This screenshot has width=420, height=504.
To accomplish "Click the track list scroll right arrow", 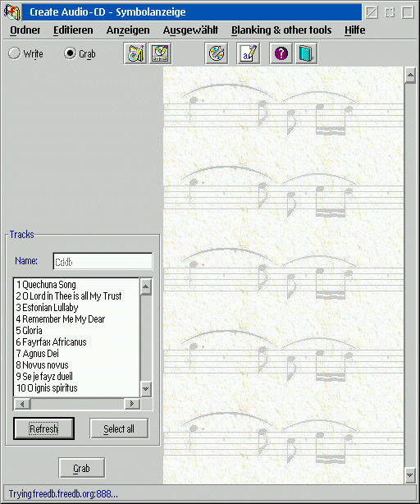I will pos(131,403).
